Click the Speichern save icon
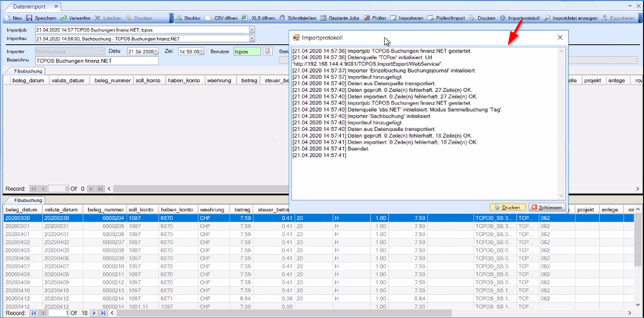 tap(29, 18)
